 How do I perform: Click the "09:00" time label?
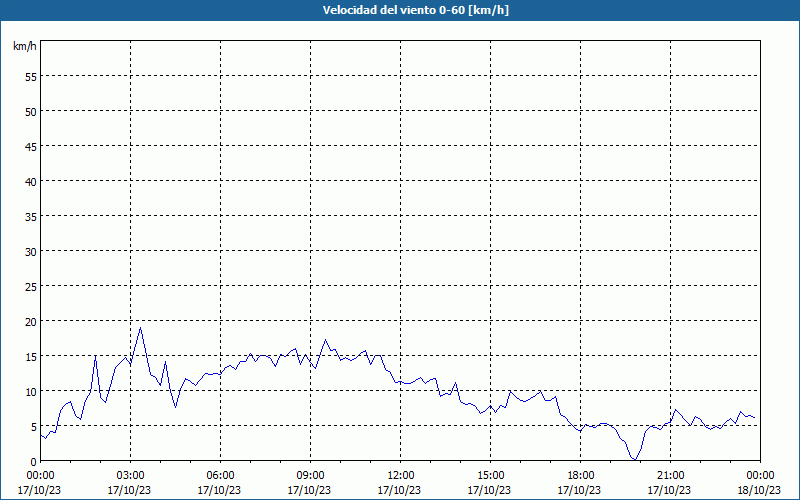point(310,476)
